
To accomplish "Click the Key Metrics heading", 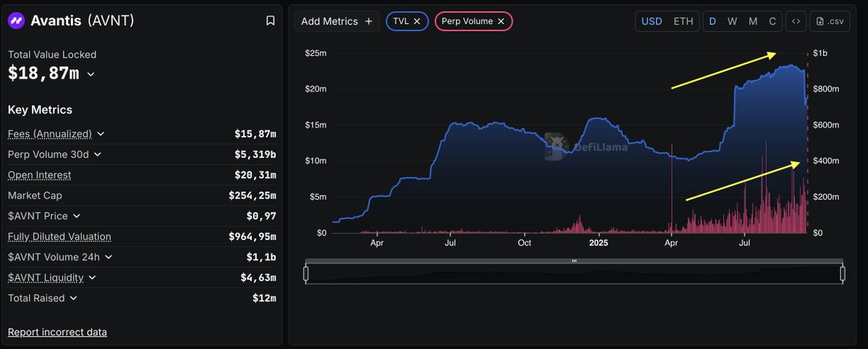I will point(40,110).
